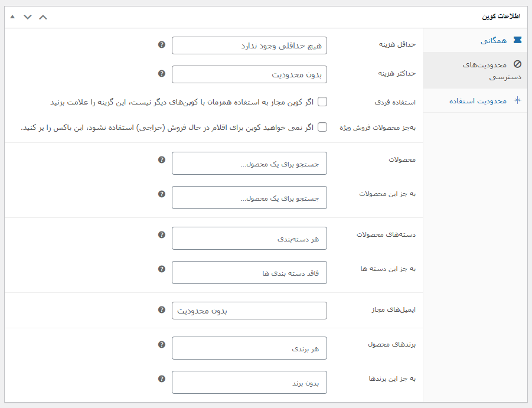Click help icon next to حداقل هزینه
The width and height of the screenshot is (532, 408).
coord(162,45)
